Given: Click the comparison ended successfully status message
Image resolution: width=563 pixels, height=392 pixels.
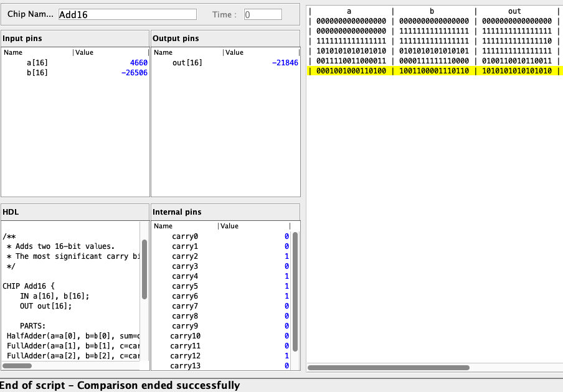Looking at the screenshot, I should point(120,385).
